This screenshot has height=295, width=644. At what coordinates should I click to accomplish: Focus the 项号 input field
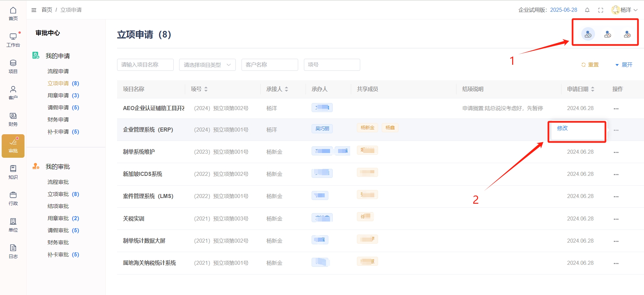[332, 65]
